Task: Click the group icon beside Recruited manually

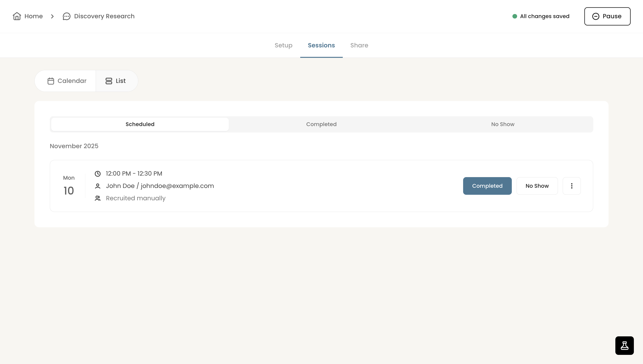Action: pos(98,198)
